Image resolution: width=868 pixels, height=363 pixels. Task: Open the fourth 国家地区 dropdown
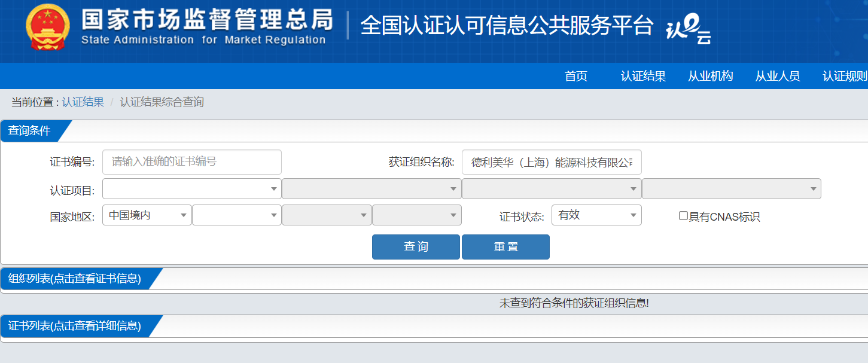tap(417, 215)
